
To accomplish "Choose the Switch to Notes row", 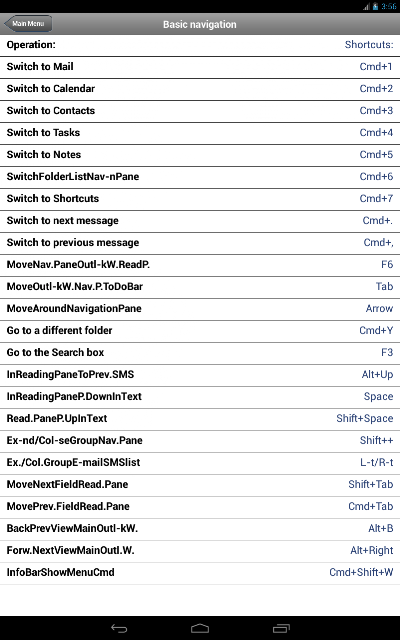I will point(200,155).
